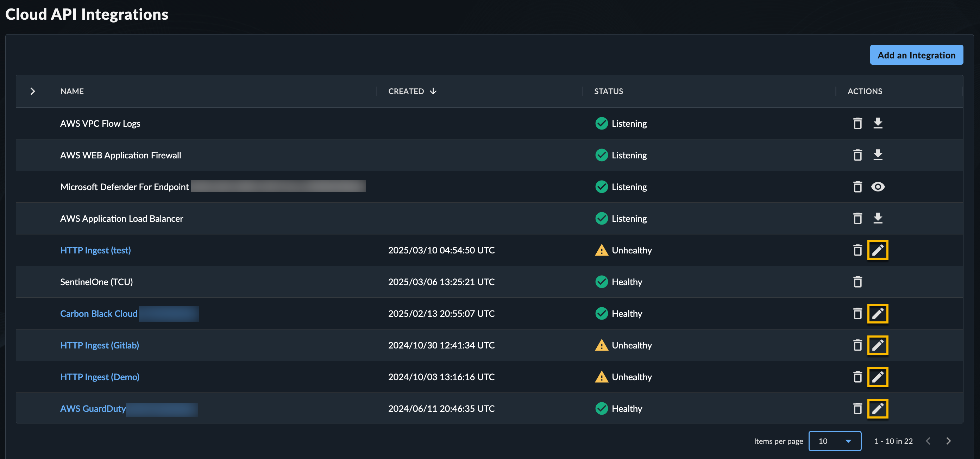The image size is (980, 459).
Task: Select the Microsoft Defender For Endpoint name
Action: [124, 187]
